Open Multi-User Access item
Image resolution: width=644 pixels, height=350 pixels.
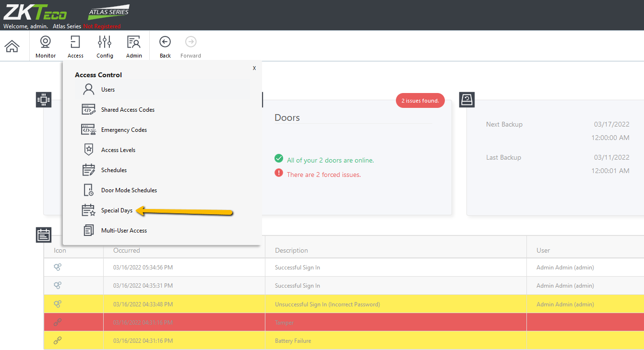[x=162, y=231]
